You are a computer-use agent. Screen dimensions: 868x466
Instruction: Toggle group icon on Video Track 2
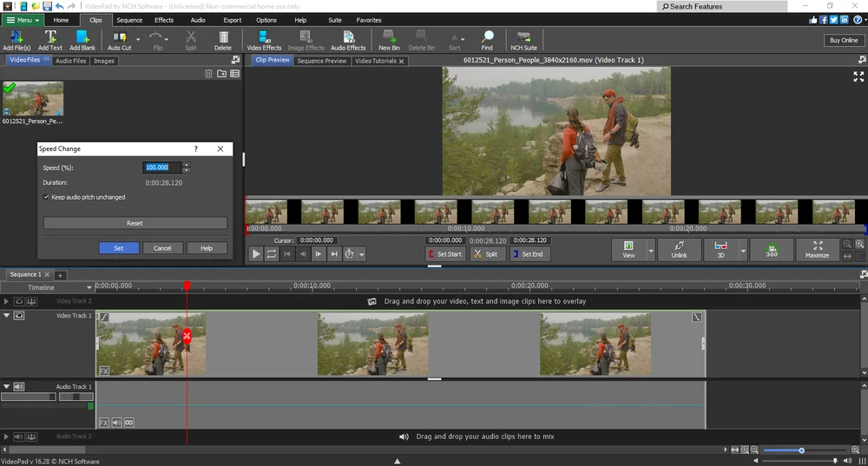pos(31,301)
